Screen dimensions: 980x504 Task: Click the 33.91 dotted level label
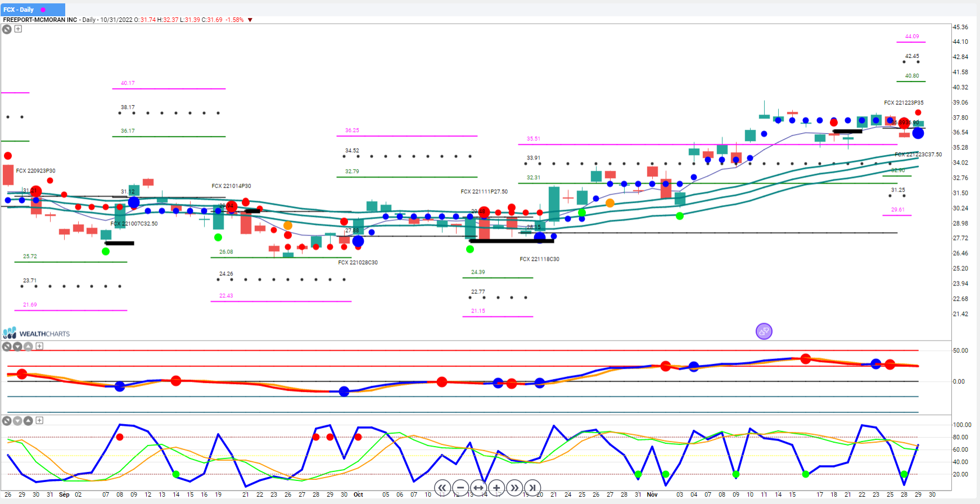pyautogui.click(x=533, y=158)
